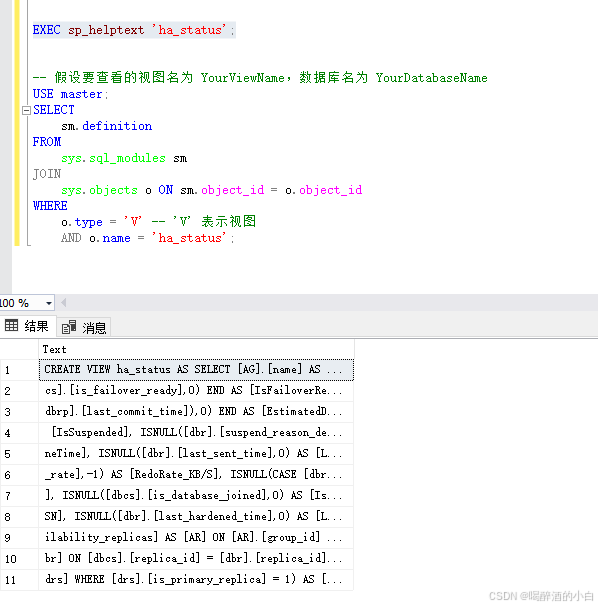
Task: Click the sys.sql_modules text in editor
Action: 113,158
